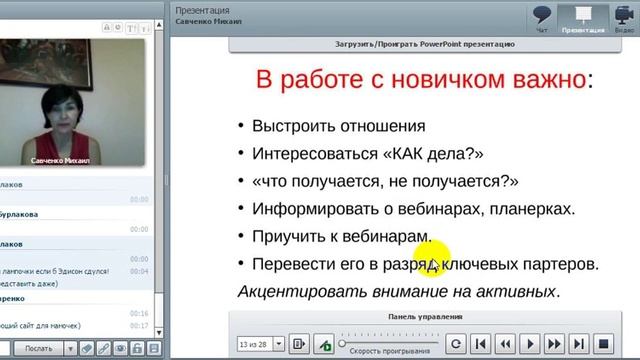Click the italic line Акцентировать внимание на активных

click(x=399, y=291)
